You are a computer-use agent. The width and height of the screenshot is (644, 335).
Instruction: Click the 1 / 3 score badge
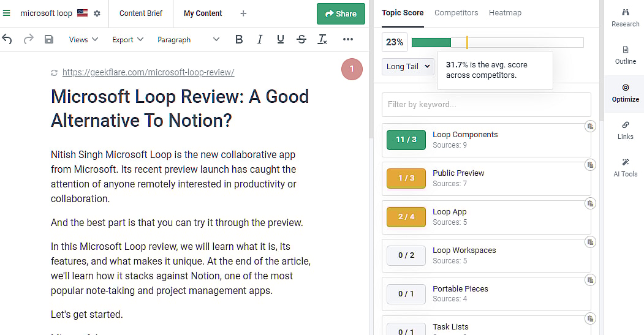click(406, 178)
